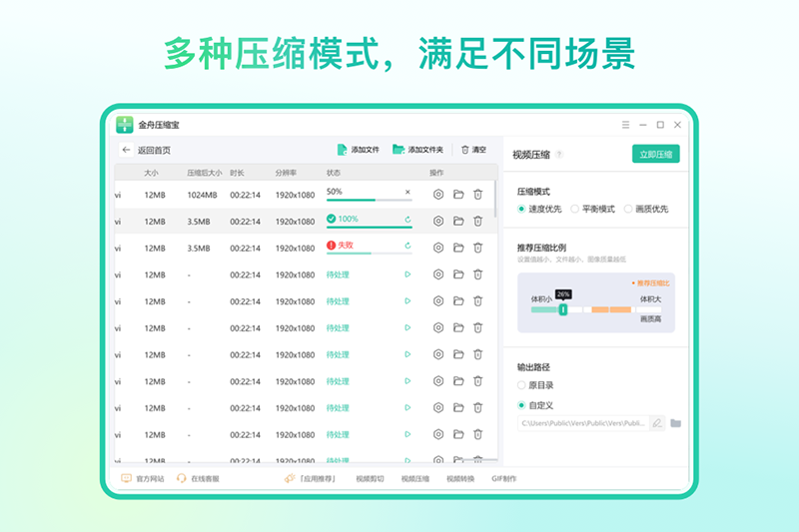This screenshot has width=799, height=532.
Task: Open settings for the 50% progress row
Action: tap(437, 194)
